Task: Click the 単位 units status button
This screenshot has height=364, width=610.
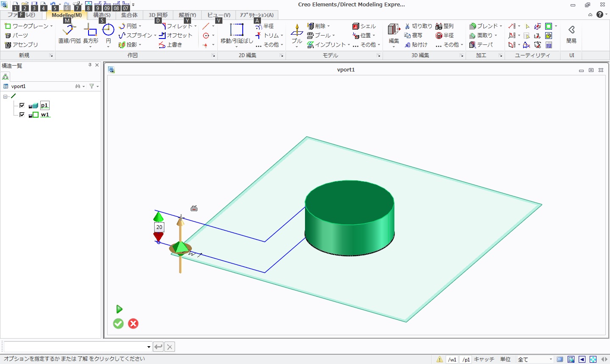Action: [x=505, y=359]
